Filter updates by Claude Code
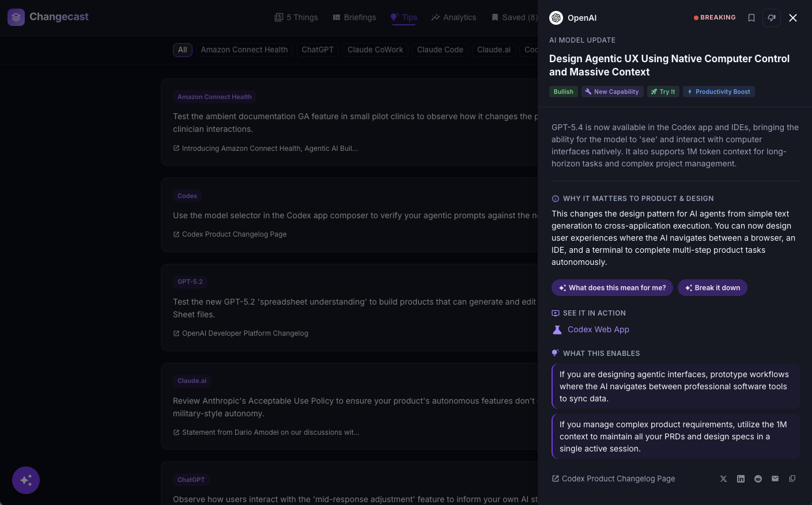Screen dimensions: 812x505 click(440, 50)
